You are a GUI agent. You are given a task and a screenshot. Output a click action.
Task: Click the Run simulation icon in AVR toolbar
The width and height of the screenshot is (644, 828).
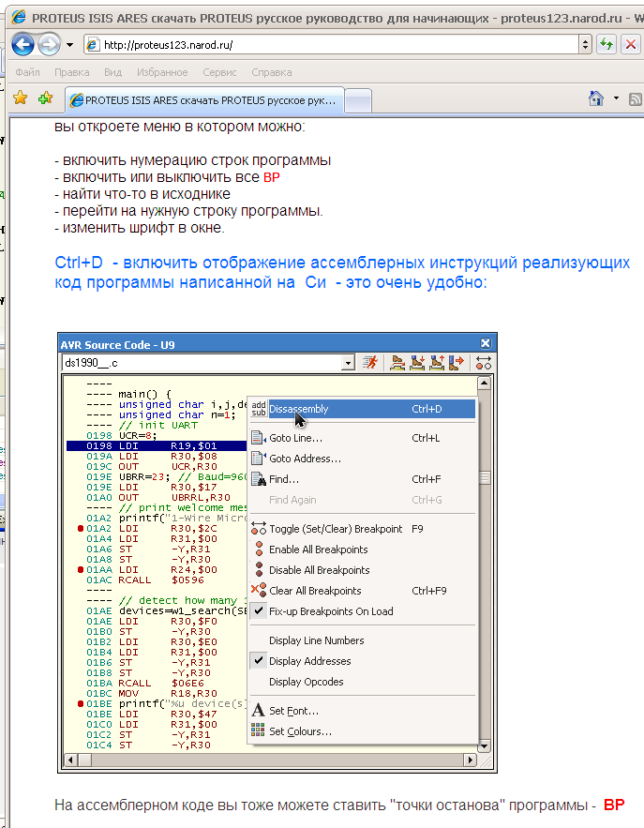pos(372,362)
